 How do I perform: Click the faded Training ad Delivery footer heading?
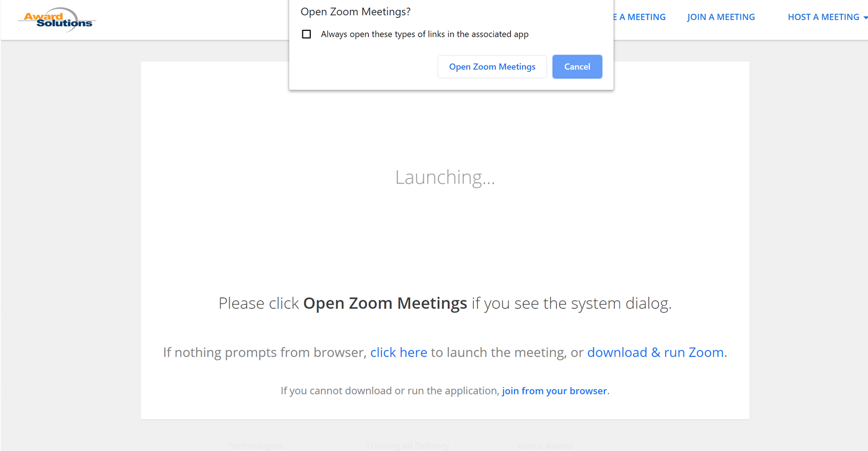[x=407, y=446]
